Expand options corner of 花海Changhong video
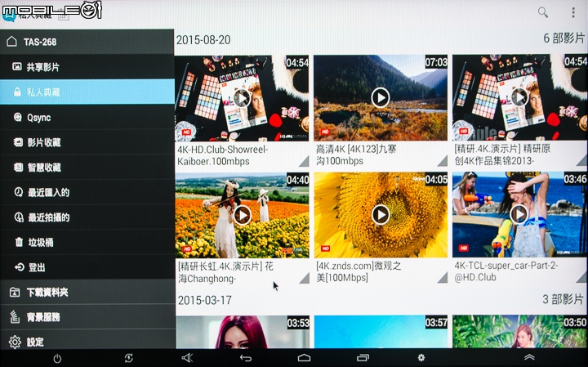Image resolution: width=588 pixels, height=367 pixels. pos(304,278)
